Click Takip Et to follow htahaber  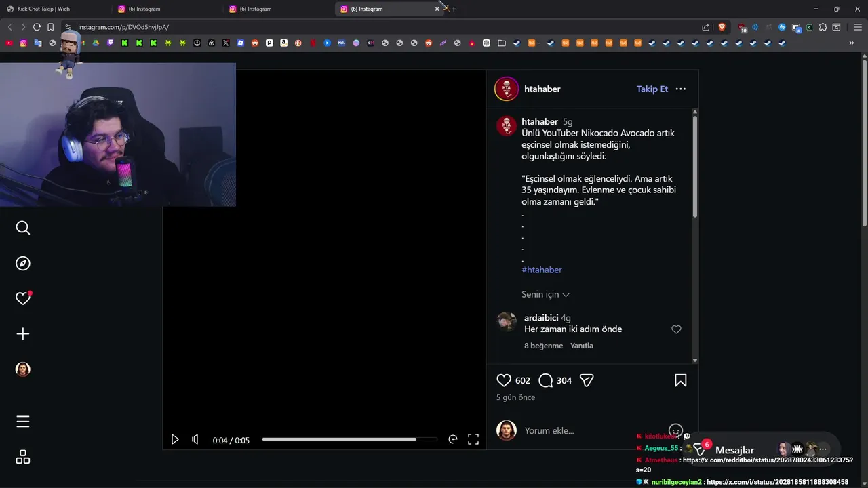click(x=652, y=89)
